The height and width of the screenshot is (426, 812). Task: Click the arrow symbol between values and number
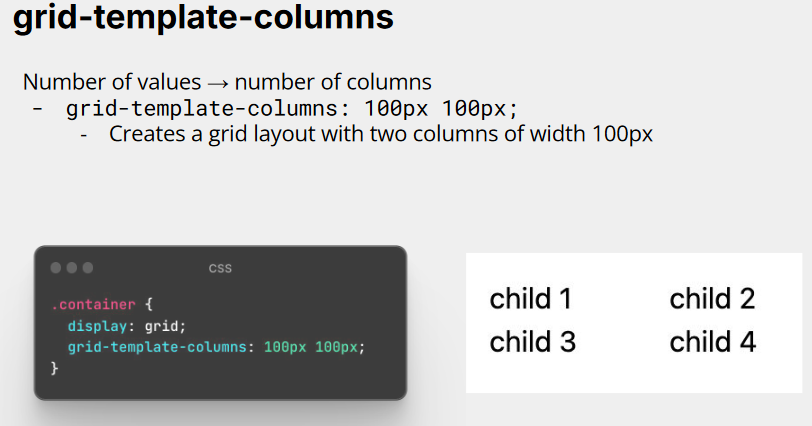coord(218,83)
